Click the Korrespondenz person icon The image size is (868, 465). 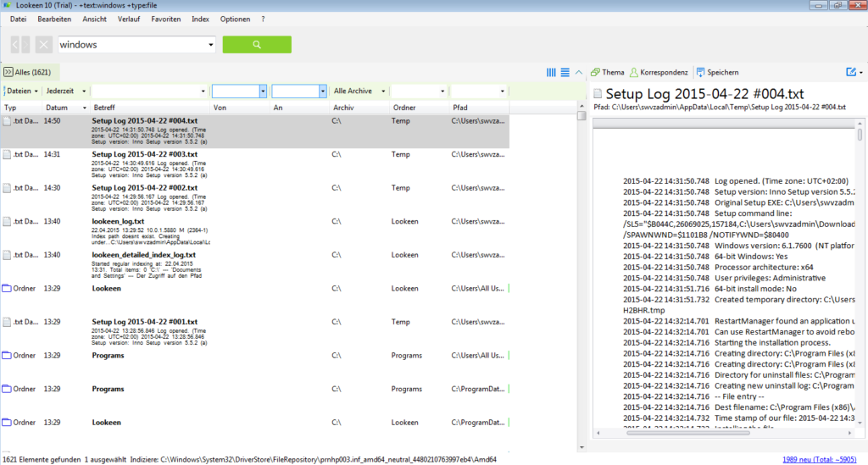pos(634,73)
